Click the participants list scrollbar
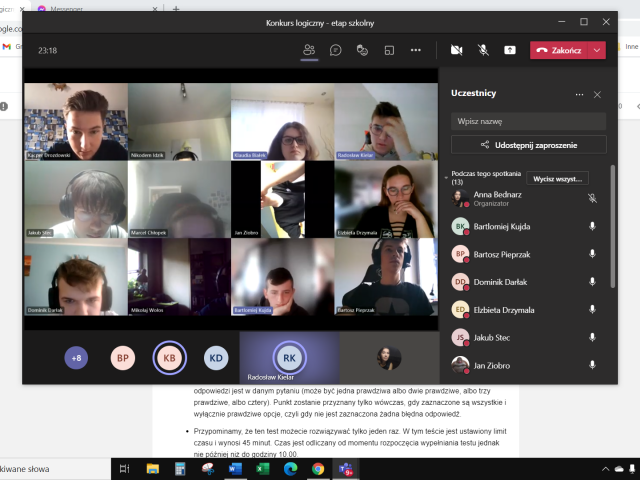Viewport: 640px width, 480px height. 612,227
